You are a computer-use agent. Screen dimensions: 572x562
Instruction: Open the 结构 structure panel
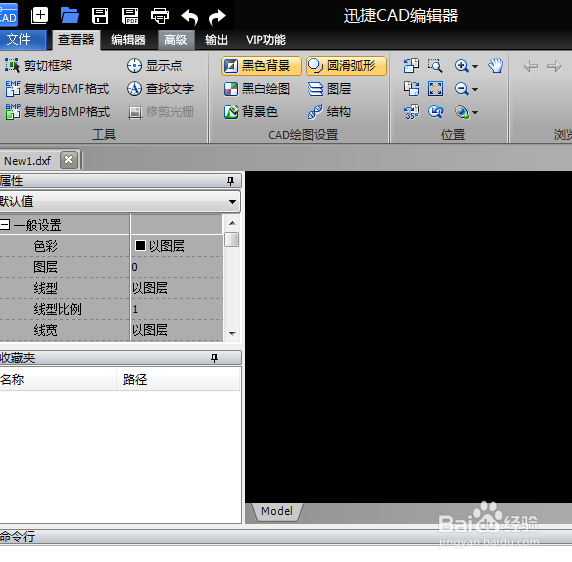click(329, 112)
